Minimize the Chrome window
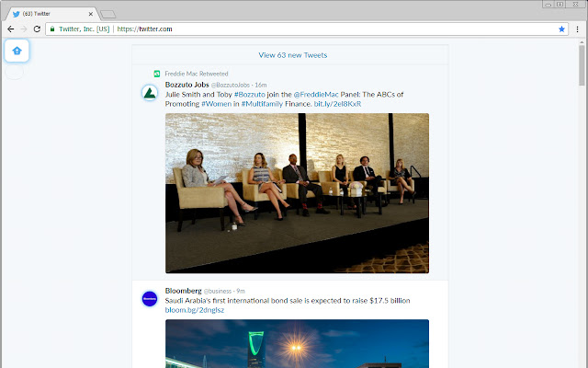 [548, 4]
